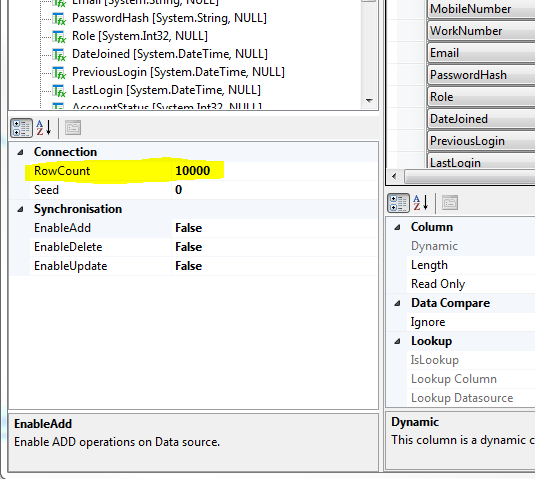The image size is (535, 479).
Task: Collapse the Column category
Action: coord(397,228)
